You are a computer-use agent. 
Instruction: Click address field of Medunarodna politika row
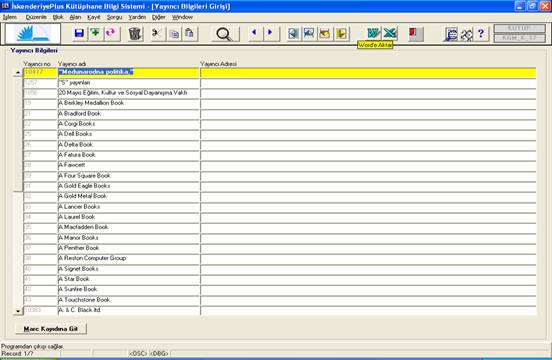[368, 72]
